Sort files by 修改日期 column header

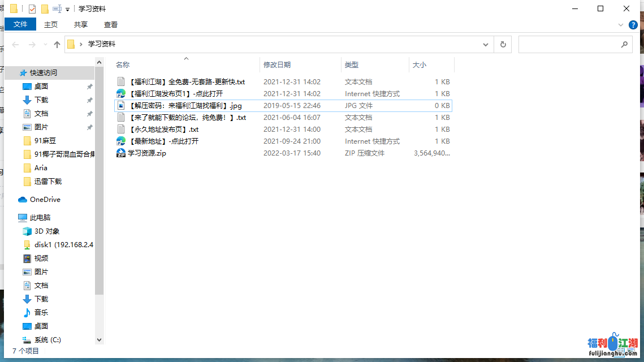pyautogui.click(x=277, y=65)
